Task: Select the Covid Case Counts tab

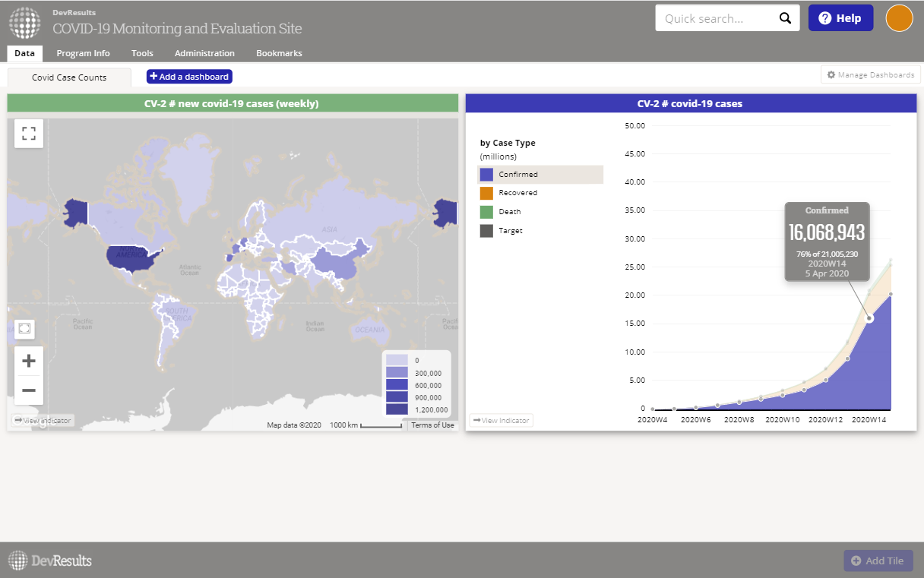Action: click(69, 77)
